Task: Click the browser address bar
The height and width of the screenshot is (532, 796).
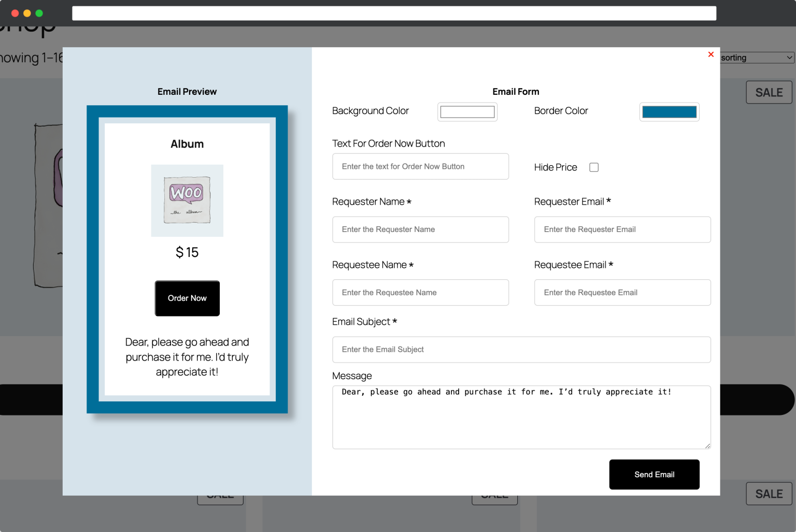Action: (394, 13)
